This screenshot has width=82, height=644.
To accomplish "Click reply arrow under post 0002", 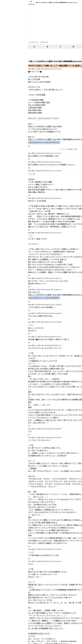I will [29, 159].
